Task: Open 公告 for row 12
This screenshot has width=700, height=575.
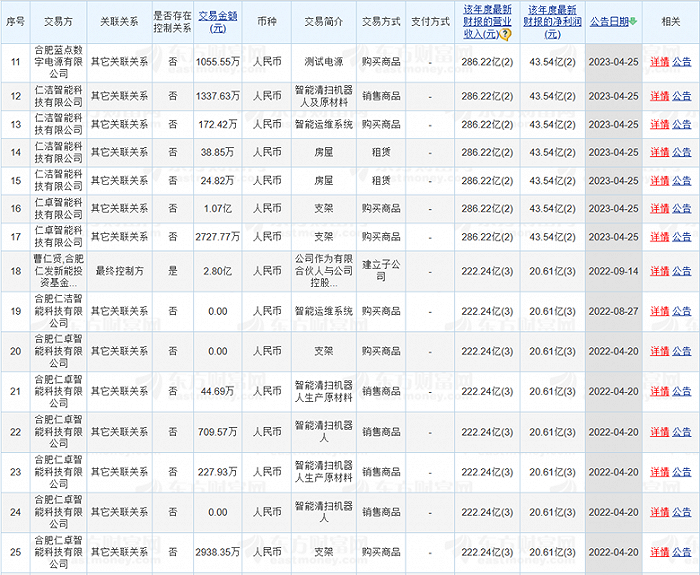Action: (682, 96)
